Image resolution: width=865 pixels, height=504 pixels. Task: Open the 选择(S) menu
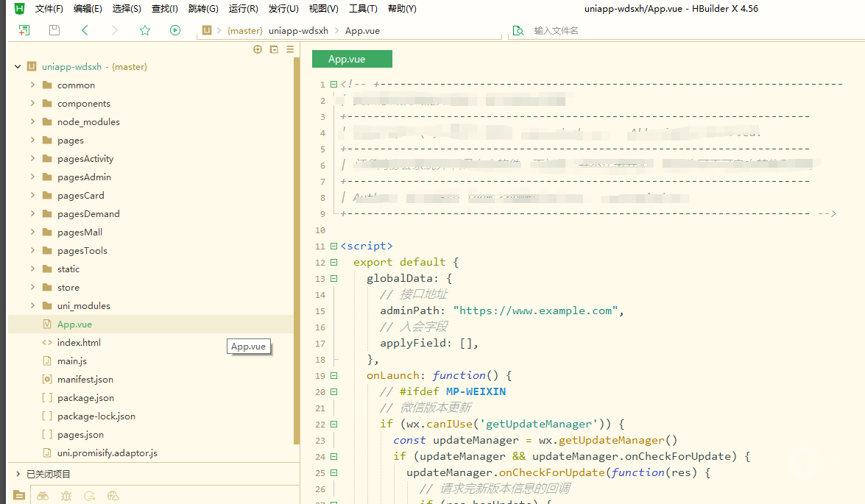pos(127,9)
